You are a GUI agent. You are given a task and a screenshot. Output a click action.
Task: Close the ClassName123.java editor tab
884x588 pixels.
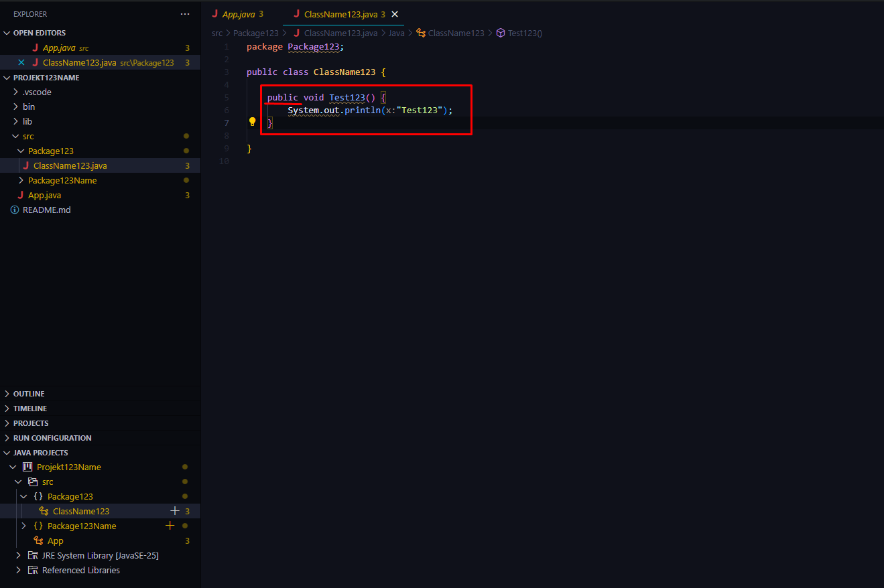(x=394, y=14)
